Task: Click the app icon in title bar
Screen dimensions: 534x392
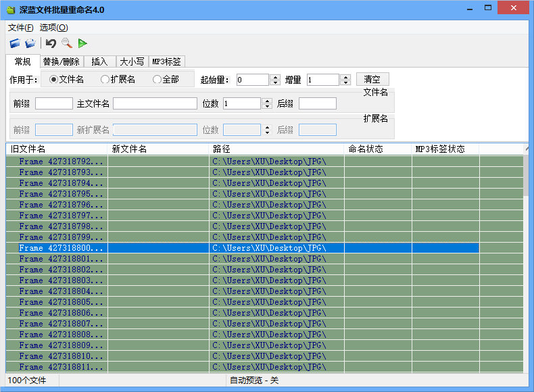Action: tap(11, 10)
